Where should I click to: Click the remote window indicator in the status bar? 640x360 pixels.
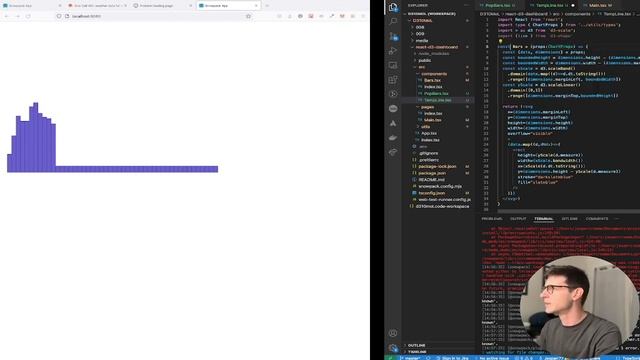click(391, 358)
